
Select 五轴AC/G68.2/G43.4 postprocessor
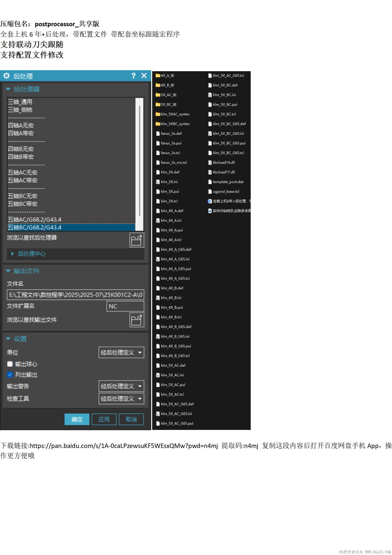coord(35,220)
